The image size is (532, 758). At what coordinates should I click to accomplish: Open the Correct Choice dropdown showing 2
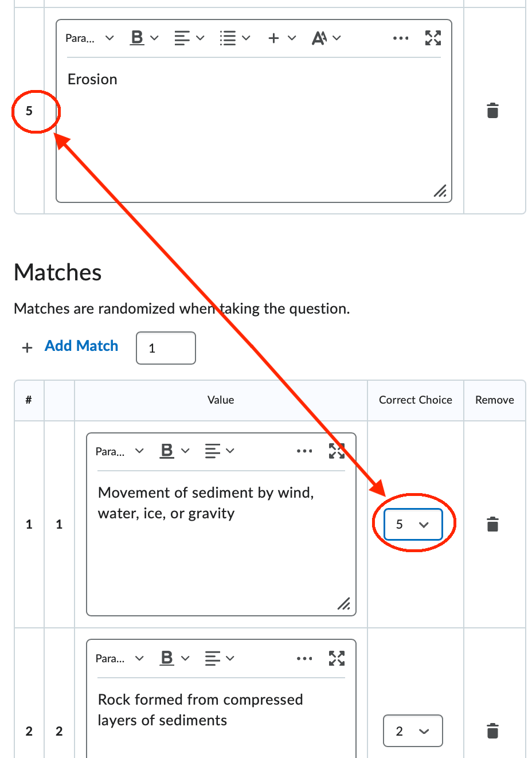[x=413, y=730]
